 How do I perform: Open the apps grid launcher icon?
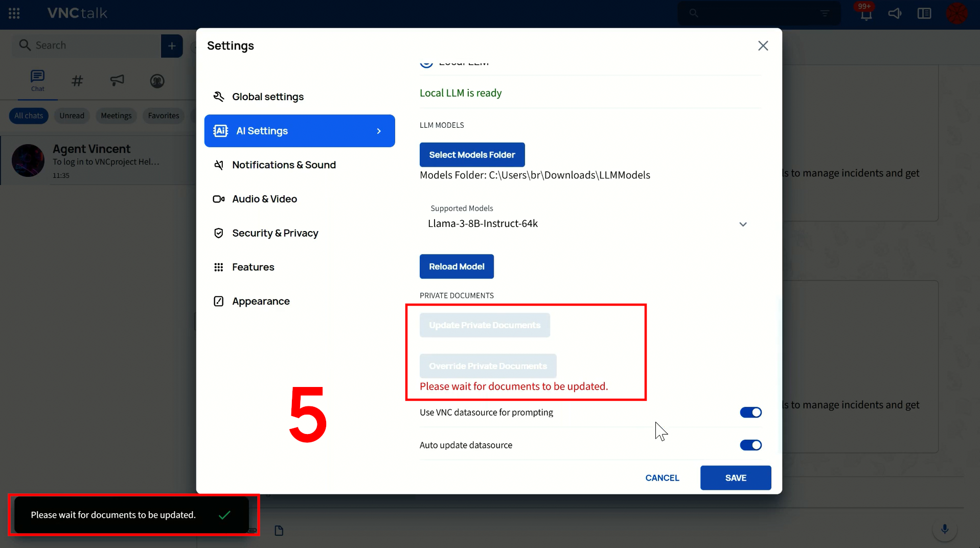click(14, 13)
